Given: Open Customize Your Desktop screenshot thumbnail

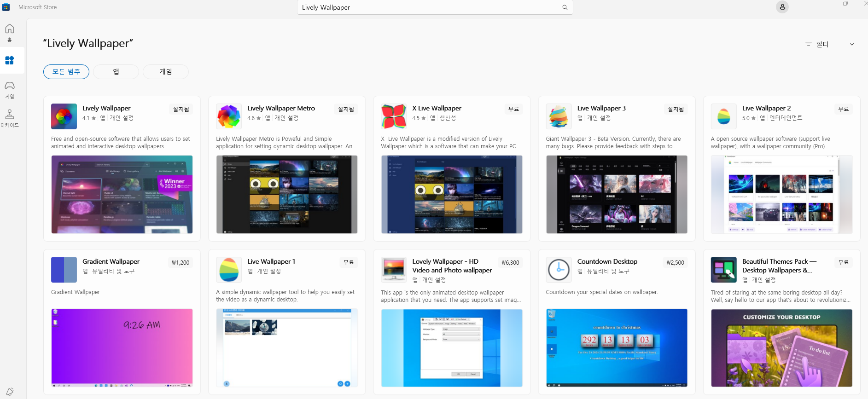Looking at the screenshot, I should coord(782,348).
